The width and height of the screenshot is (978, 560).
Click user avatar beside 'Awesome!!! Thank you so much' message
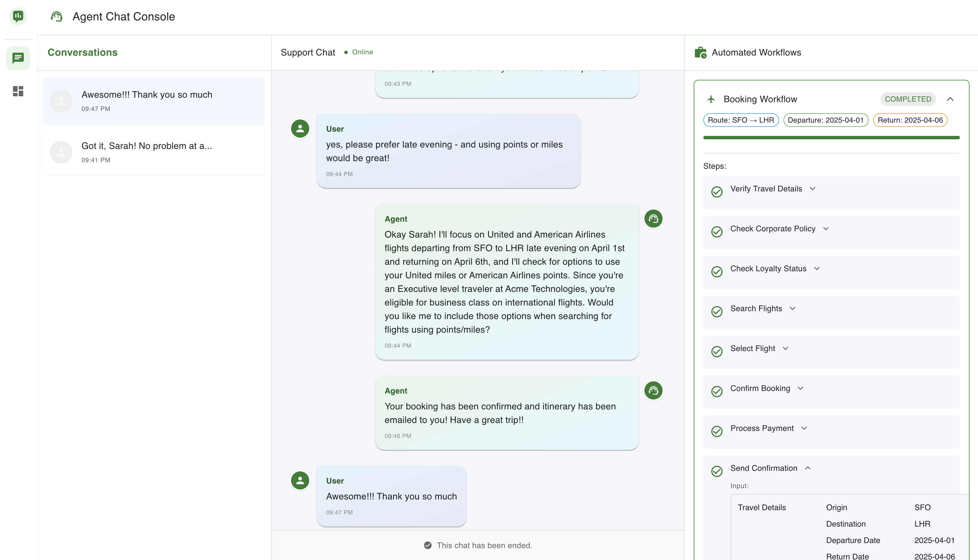pyautogui.click(x=300, y=480)
